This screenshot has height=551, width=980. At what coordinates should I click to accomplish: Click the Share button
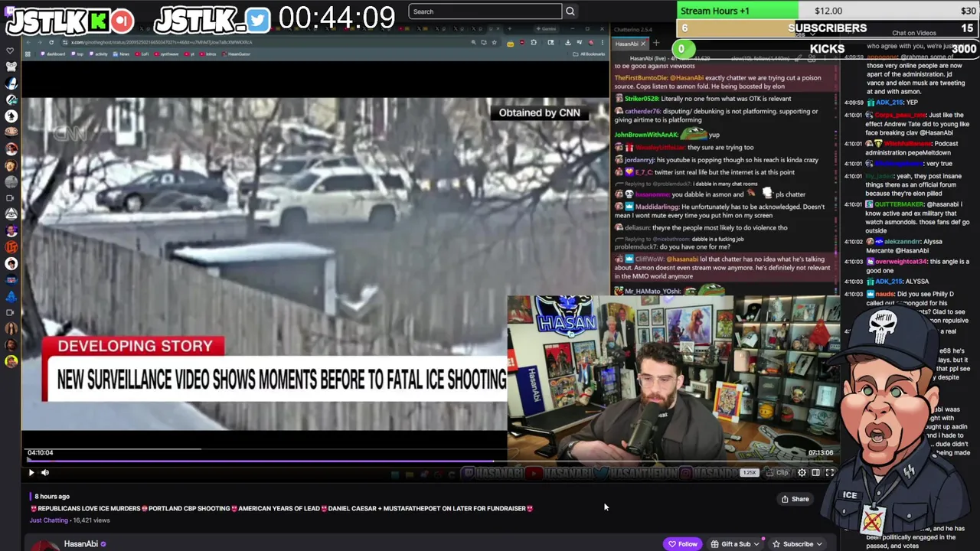coord(795,499)
